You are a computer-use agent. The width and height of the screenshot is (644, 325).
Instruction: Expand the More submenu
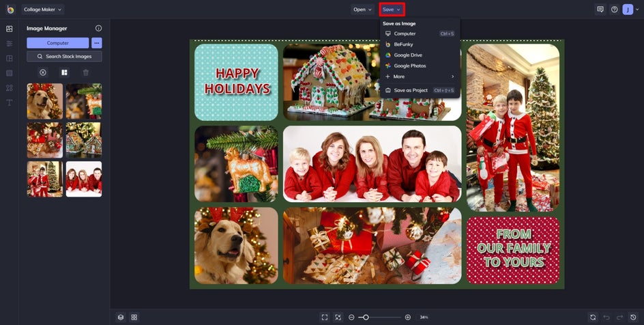[420, 76]
